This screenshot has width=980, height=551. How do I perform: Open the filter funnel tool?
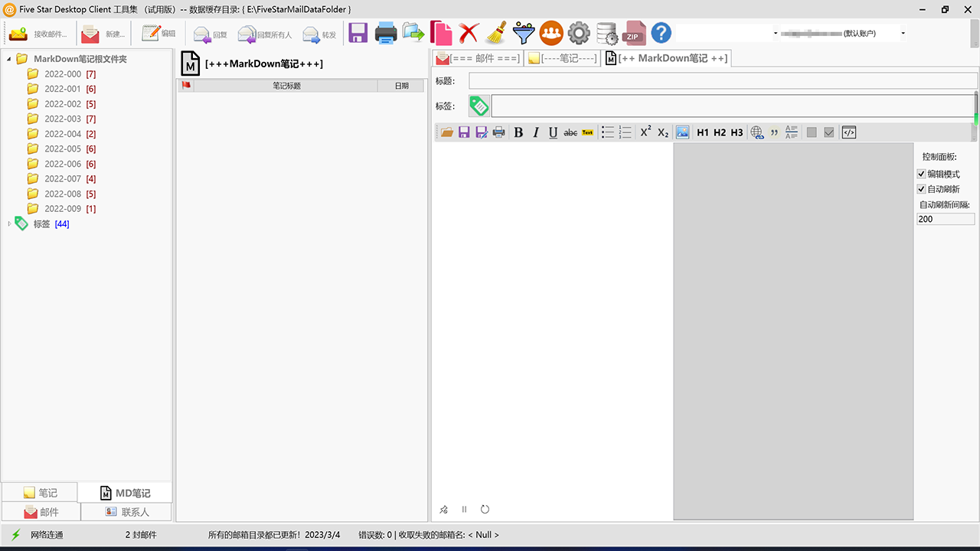524,33
